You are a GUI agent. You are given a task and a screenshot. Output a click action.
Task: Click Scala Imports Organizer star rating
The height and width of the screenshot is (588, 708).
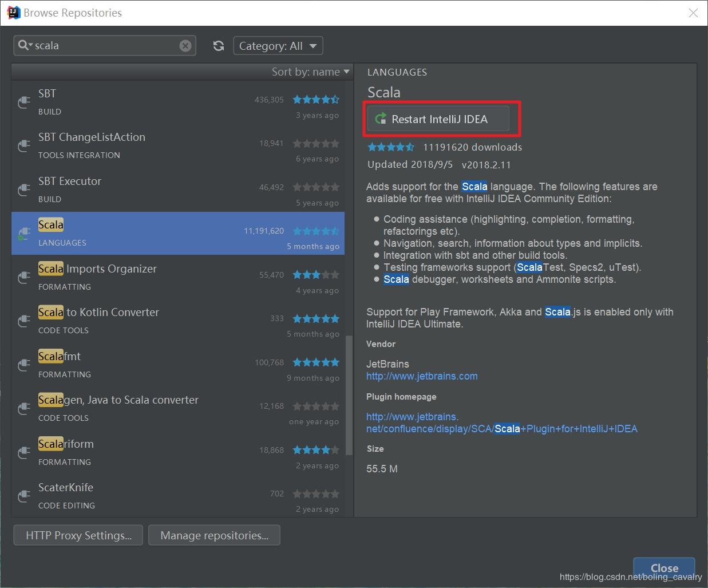click(316, 275)
